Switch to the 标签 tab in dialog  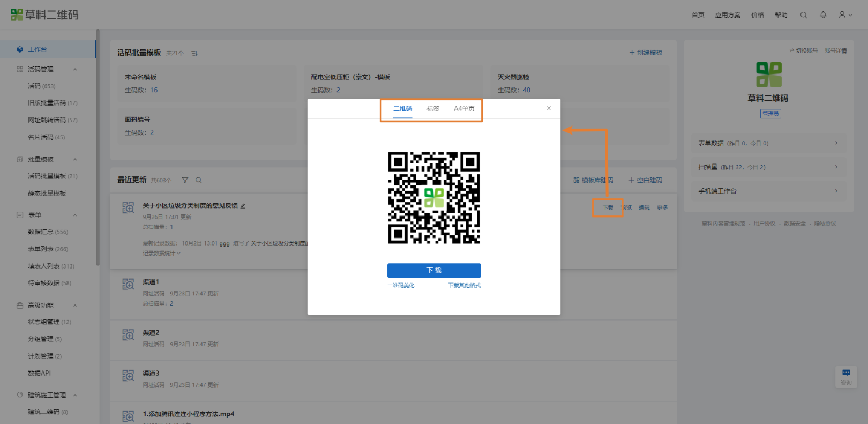[x=433, y=109]
